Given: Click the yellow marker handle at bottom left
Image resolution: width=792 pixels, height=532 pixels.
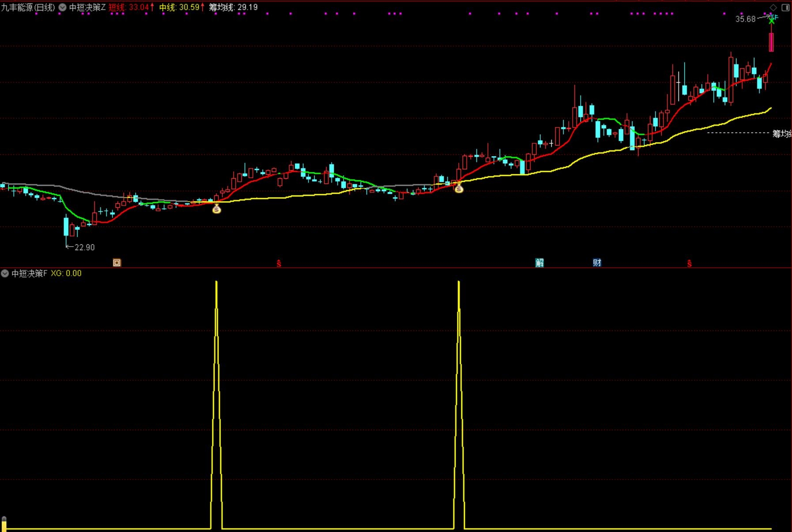Looking at the screenshot, I should click(4, 523).
